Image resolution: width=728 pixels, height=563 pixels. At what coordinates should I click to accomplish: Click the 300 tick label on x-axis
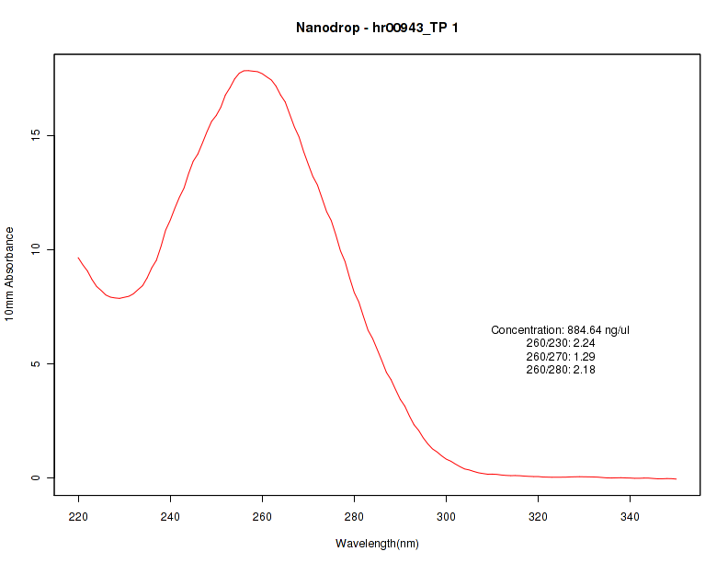point(446,517)
